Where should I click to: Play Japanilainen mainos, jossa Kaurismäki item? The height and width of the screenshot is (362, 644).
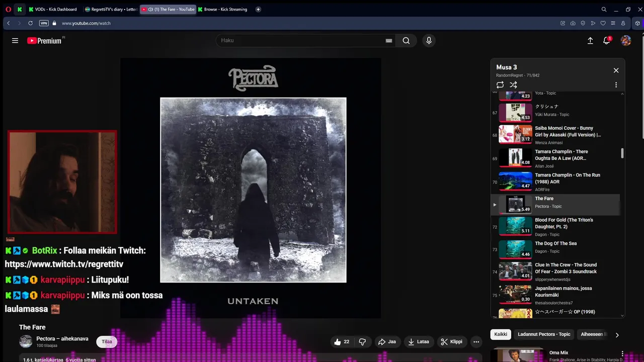(555, 296)
